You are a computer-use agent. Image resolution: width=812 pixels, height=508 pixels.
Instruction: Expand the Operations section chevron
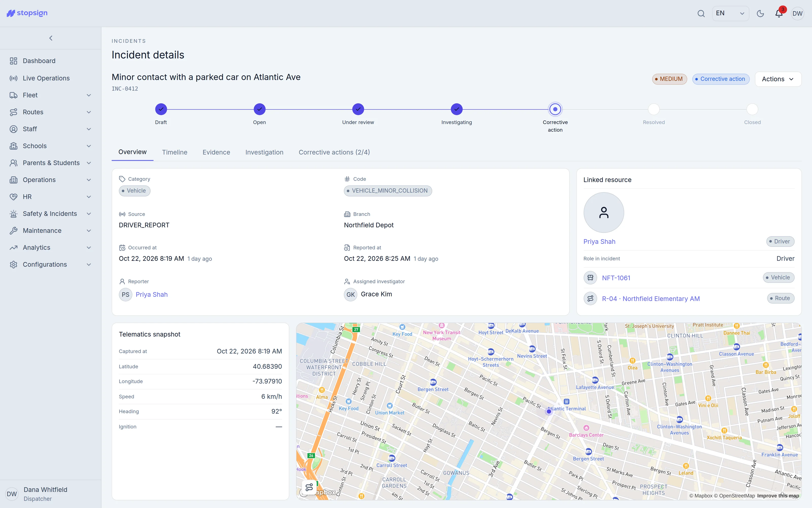coord(89,180)
